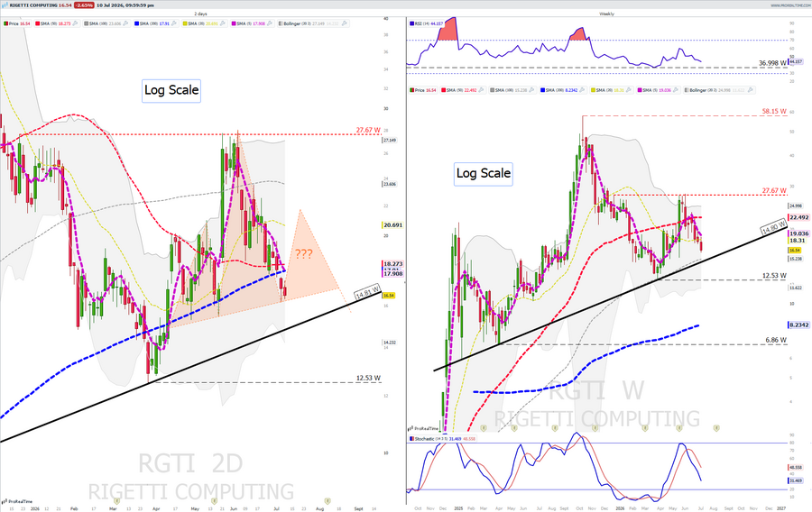Open settings wrench for SMA (200) on 2-day chart
Image resolution: width=812 pixels, height=512 pixels.
(174, 23)
